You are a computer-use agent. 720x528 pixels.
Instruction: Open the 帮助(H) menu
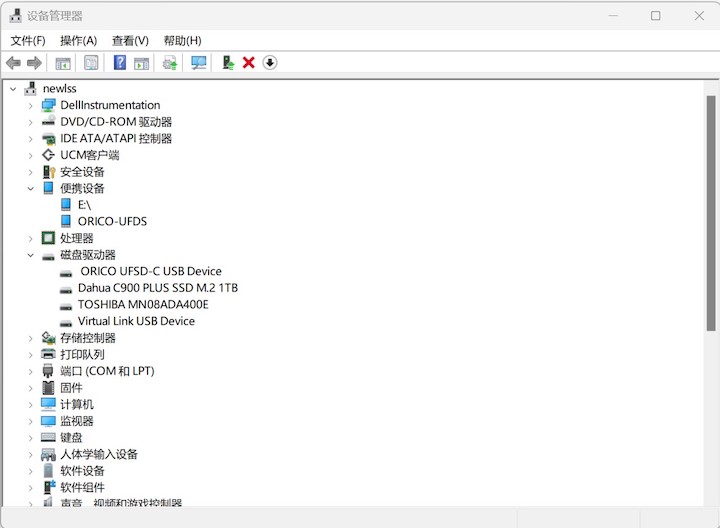click(182, 40)
